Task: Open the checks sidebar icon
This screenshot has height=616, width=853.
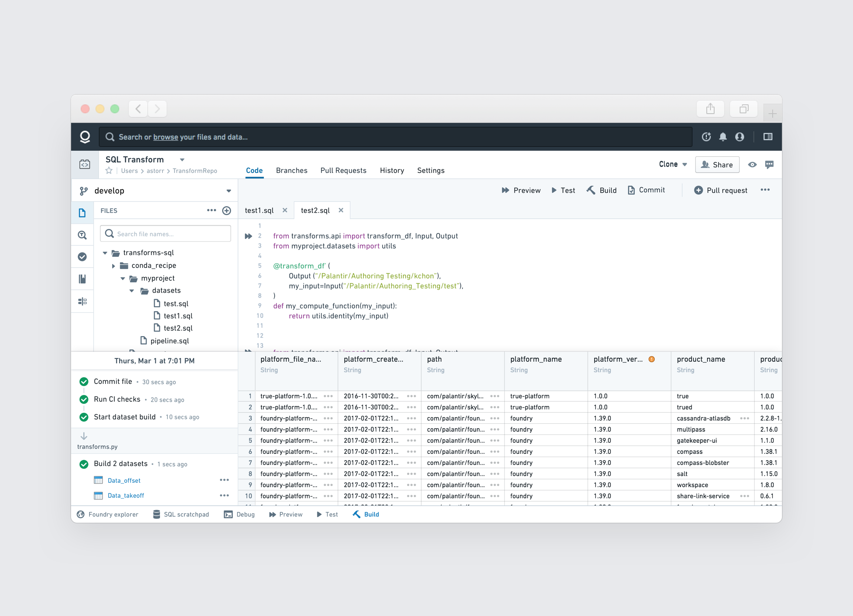Action: (x=82, y=257)
